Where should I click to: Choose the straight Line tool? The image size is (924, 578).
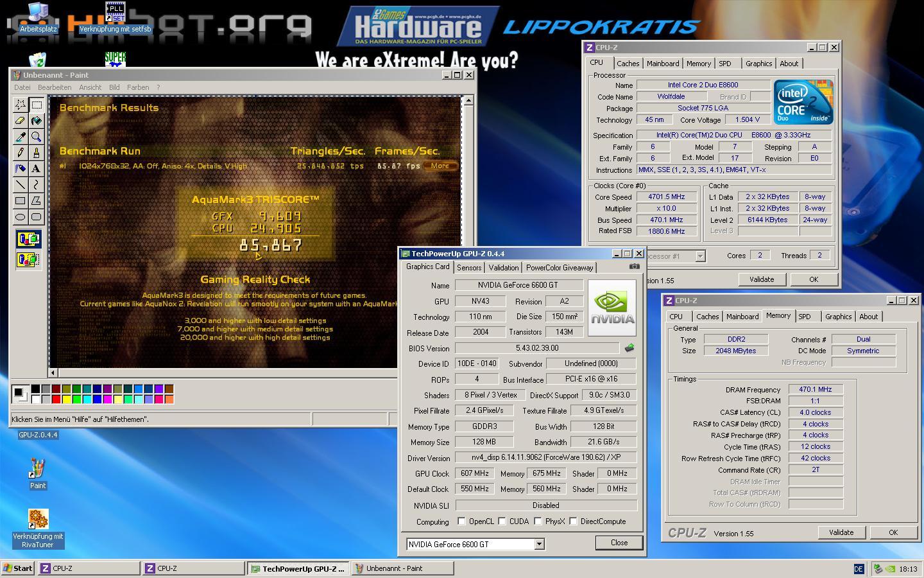tap(21, 185)
